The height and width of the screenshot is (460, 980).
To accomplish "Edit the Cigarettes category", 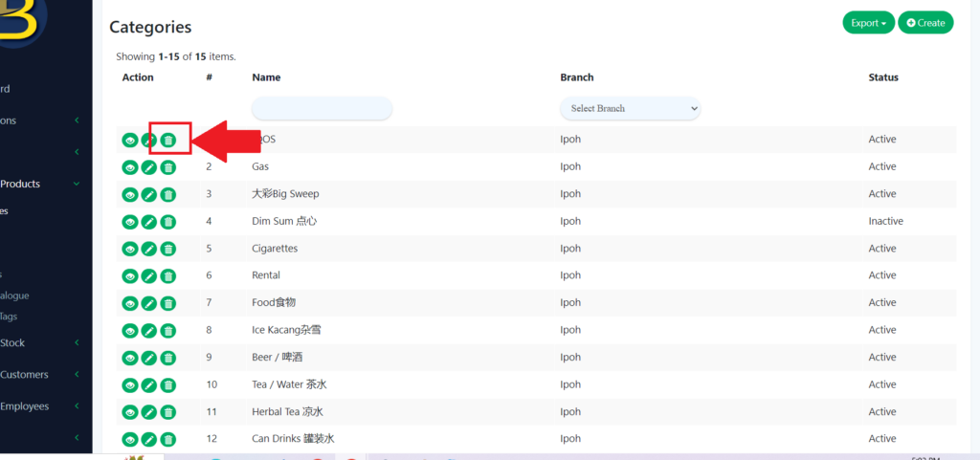I will point(149,249).
